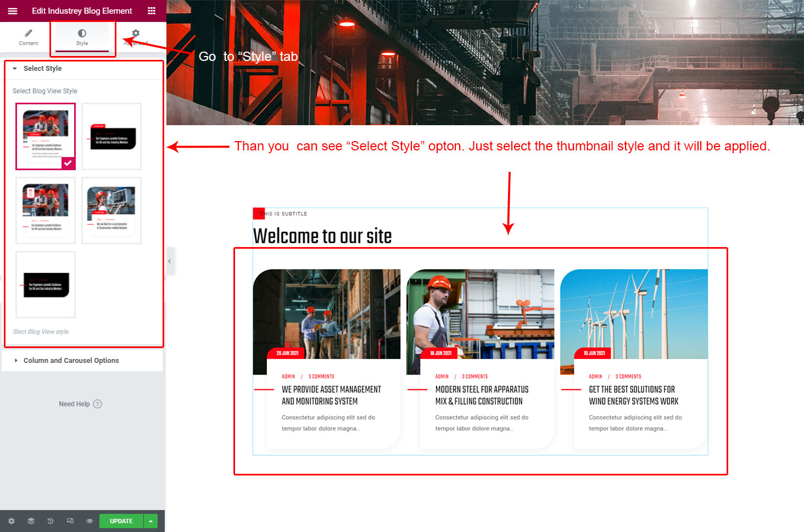Switch to Responsive Mode icon
The width and height of the screenshot is (804, 532).
click(x=70, y=521)
